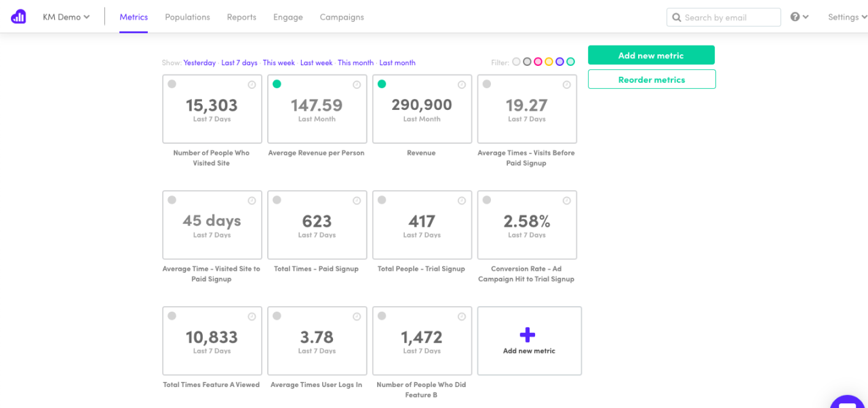The image size is (868, 408).
Task: Click the purple plus in Add new metric tile
Action: [529, 334]
